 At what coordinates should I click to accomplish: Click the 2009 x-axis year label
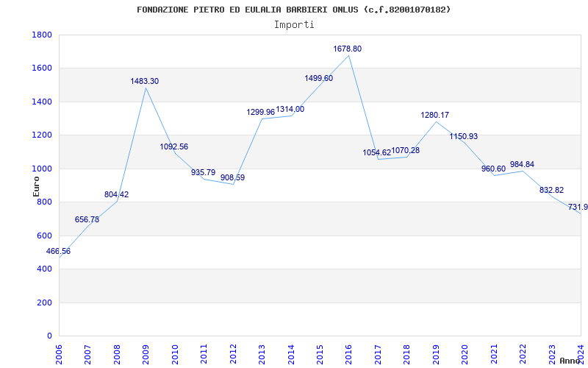coord(146,355)
